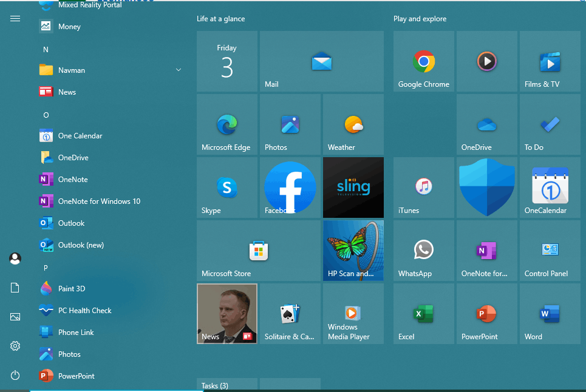Open OneDrive in the app list
586x392 pixels.
click(x=111, y=158)
